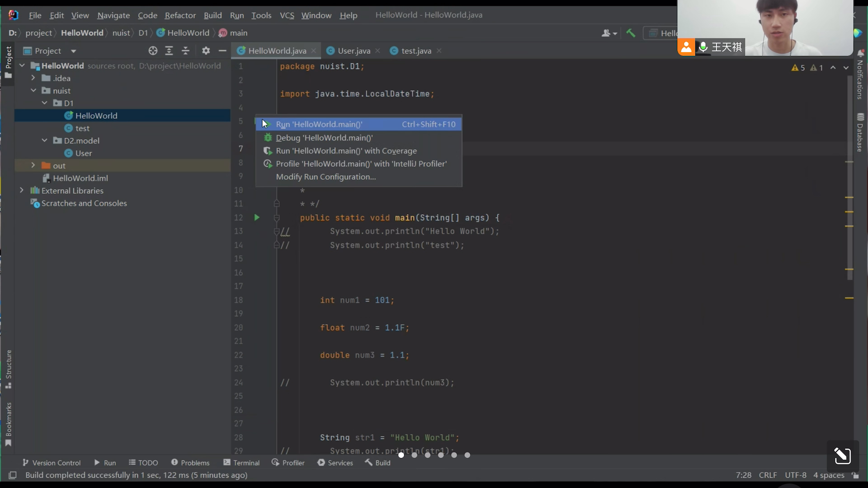868x488 pixels.
Task: Open the Database tool window
Action: pos(860,132)
